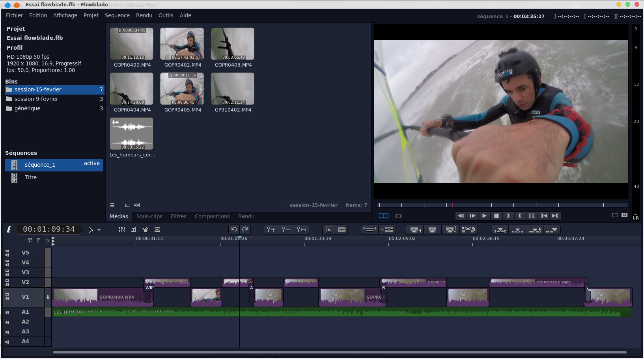This screenshot has width=644, height=359.
Task: Open the edit tool selector dropdown arrow
Action: click(x=99, y=230)
